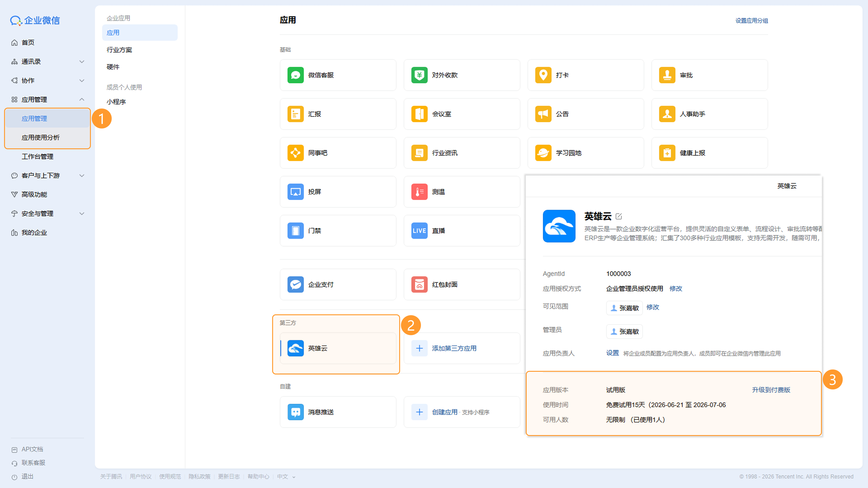The image size is (868, 488).
Task: Open the 审批 stamp icon
Action: pos(667,75)
